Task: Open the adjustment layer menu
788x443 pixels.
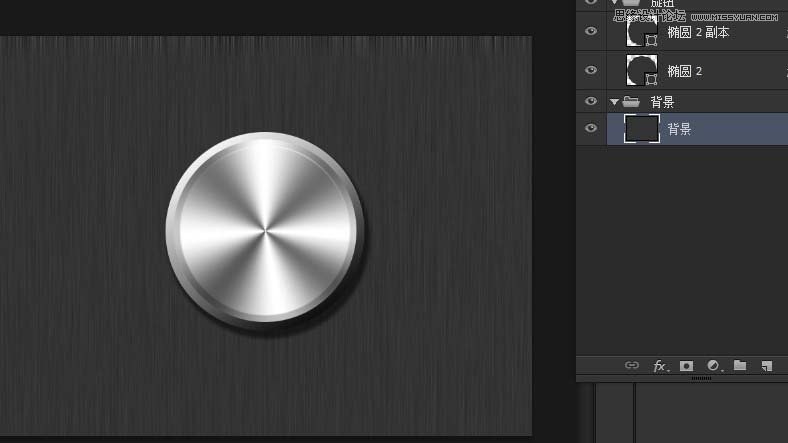Action: point(713,366)
